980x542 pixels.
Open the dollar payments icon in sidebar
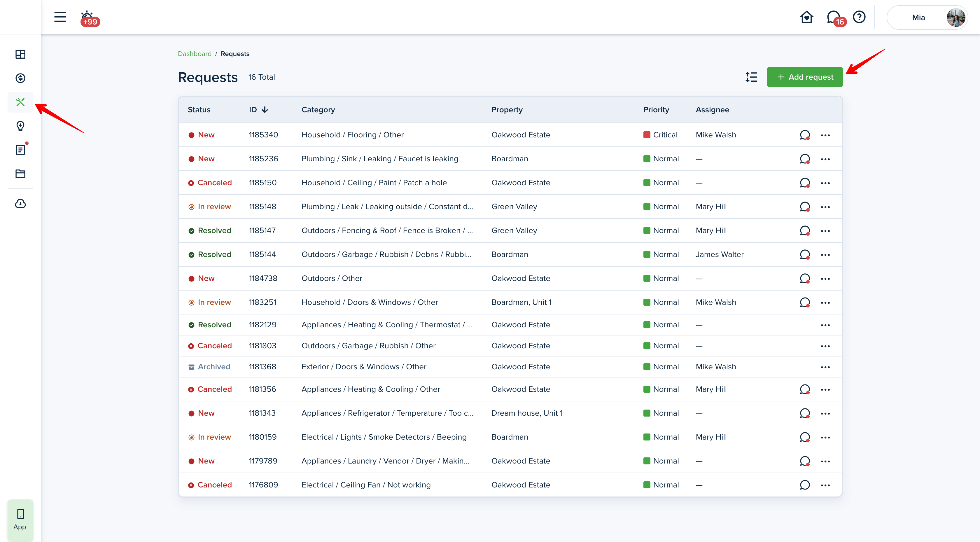point(20,78)
